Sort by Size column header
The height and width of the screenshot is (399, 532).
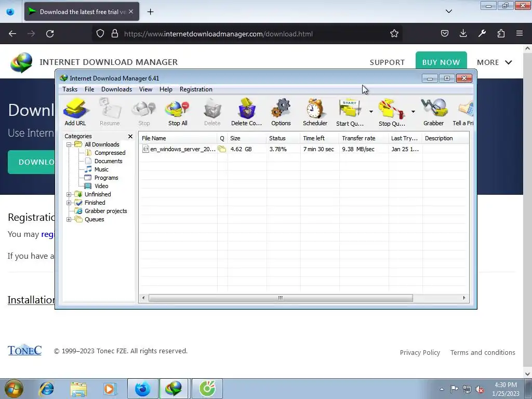click(247, 138)
